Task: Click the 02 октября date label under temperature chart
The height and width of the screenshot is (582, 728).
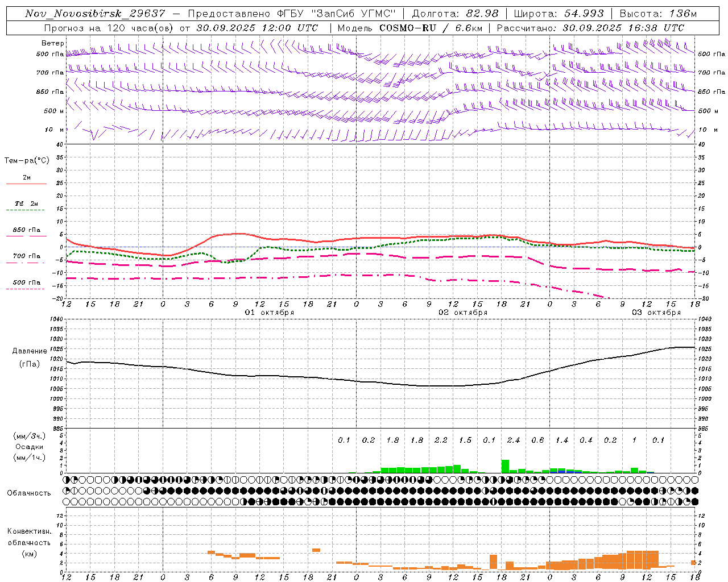Action: click(463, 312)
